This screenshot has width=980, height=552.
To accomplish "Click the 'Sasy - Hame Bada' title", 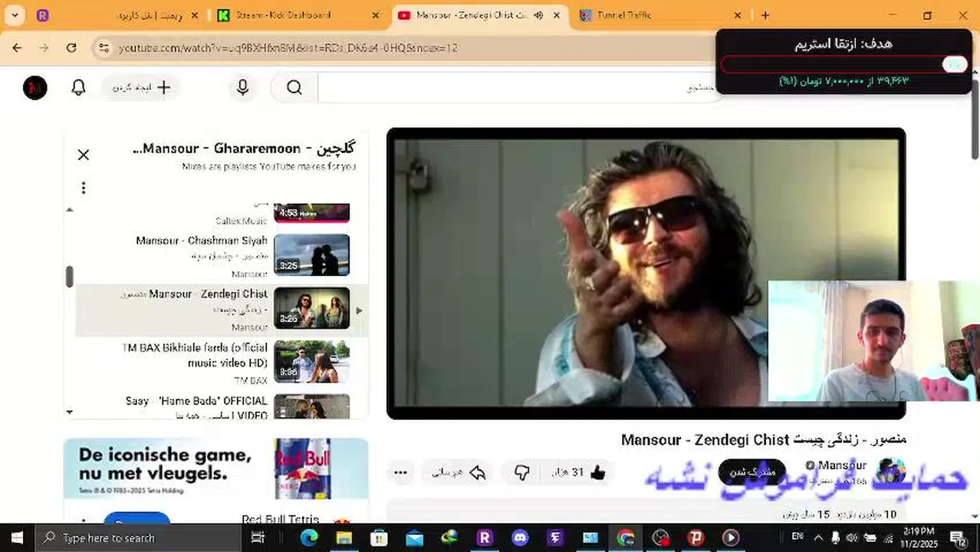I will (196, 408).
